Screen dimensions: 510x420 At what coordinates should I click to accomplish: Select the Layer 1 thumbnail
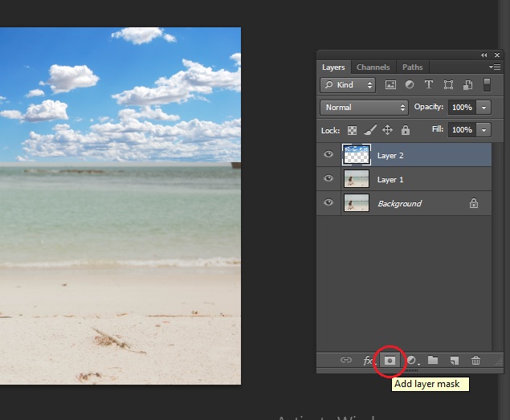pyautogui.click(x=356, y=179)
